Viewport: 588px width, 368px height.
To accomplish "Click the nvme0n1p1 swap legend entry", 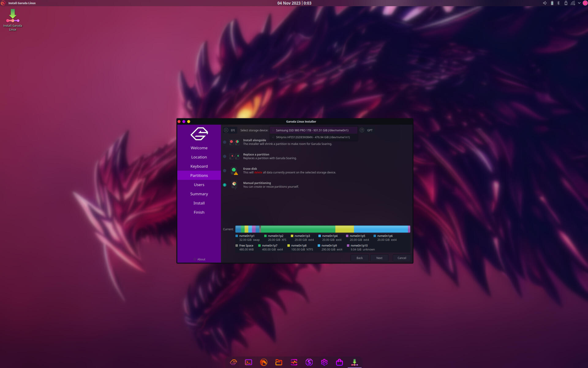I will pyautogui.click(x=247, y=238).
